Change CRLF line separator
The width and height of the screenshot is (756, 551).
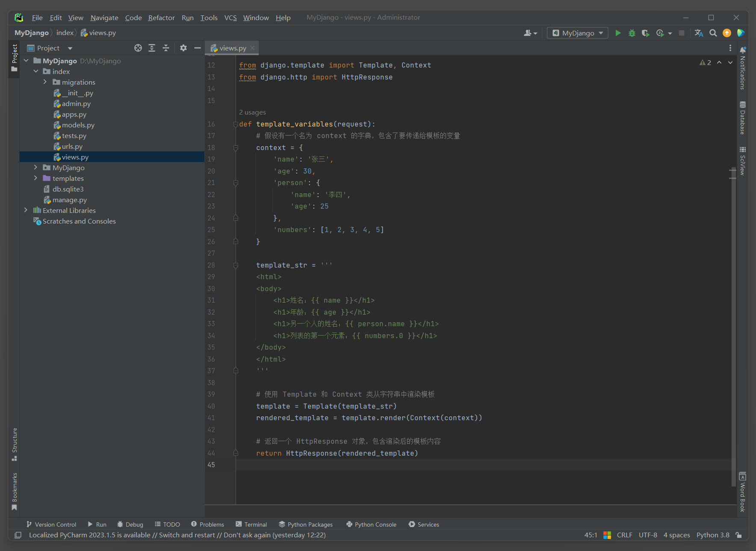pos(624,535)
